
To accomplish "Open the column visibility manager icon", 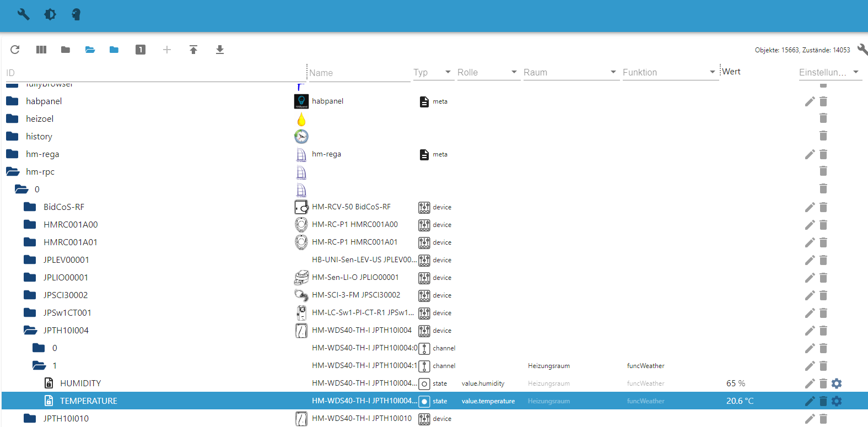I will point(41,50).
